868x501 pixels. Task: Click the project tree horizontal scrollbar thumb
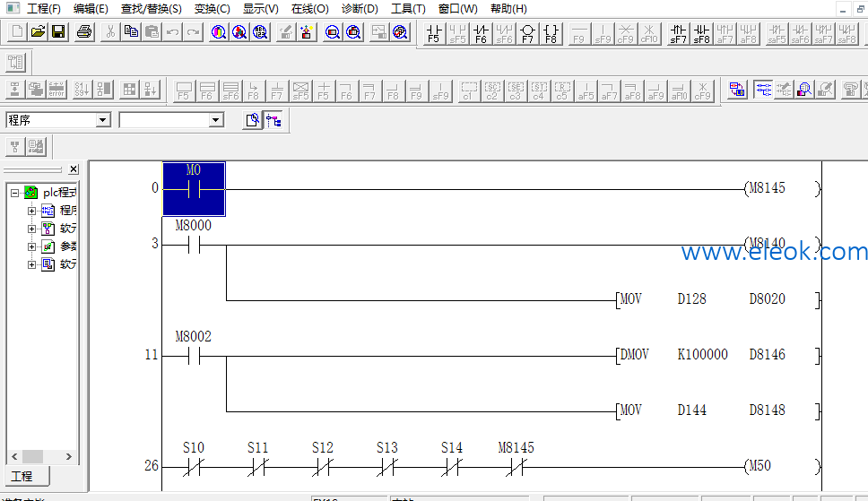click(32, 457)
